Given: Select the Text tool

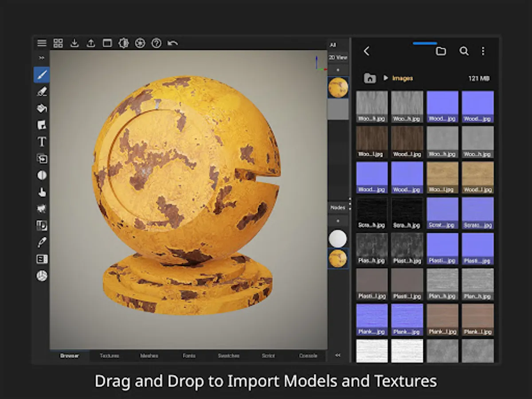Looking at the screenshot, I should pyautogui.click(x=42, y=142).
